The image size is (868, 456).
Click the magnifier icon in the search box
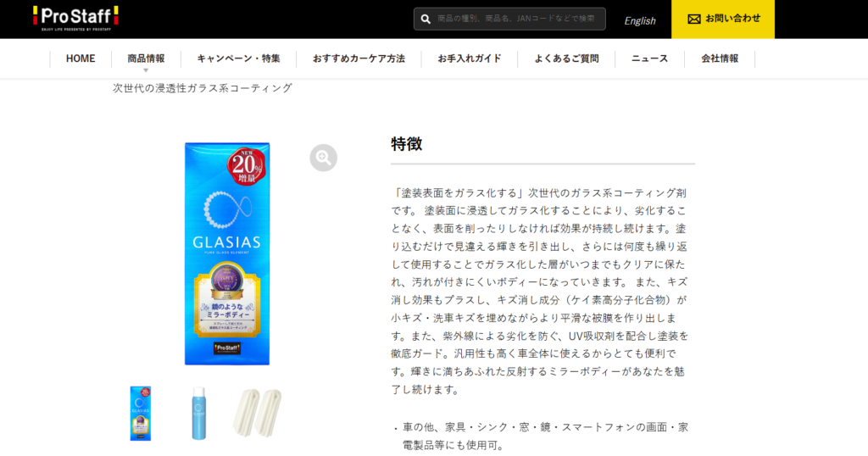pos(426,19)
